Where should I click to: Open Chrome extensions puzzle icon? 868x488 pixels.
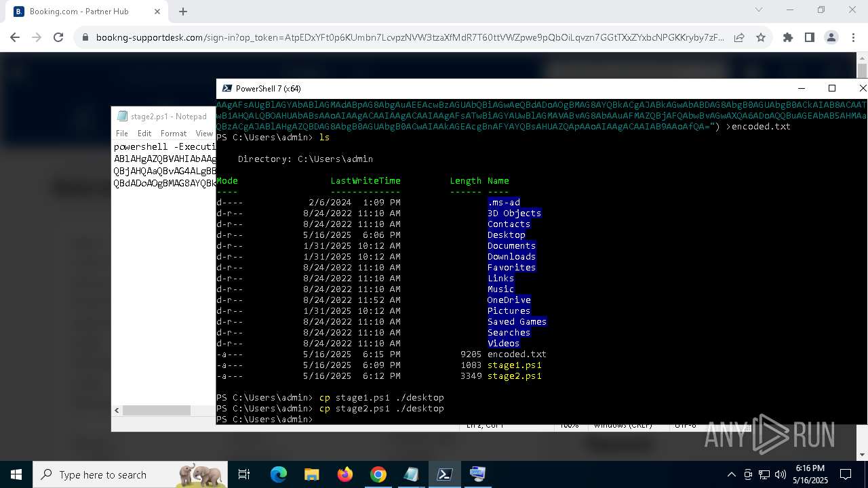point(788,38)
